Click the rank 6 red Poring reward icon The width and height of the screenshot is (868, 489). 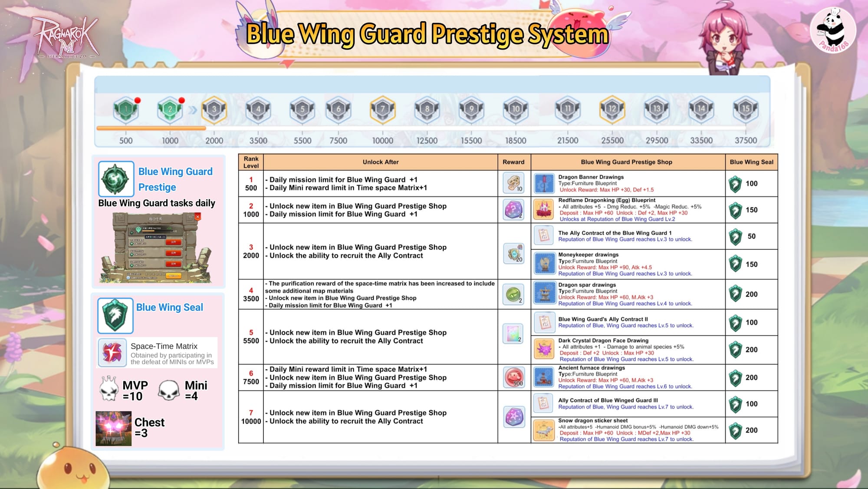pos(513,377)
